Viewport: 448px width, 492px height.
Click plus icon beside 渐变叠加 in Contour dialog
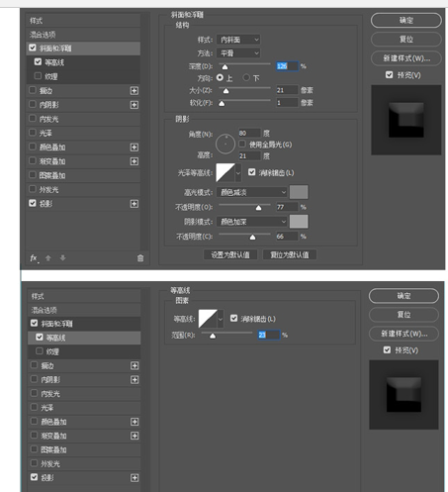point(134,436)
